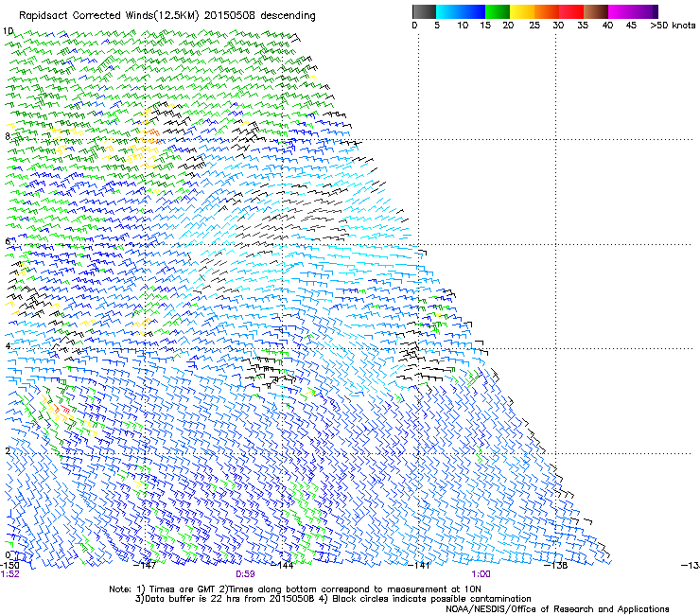
Task: Click the plot title 'Rapidsact Corrected Winds(12.5KM)'
Action: (x=109, y=16)
